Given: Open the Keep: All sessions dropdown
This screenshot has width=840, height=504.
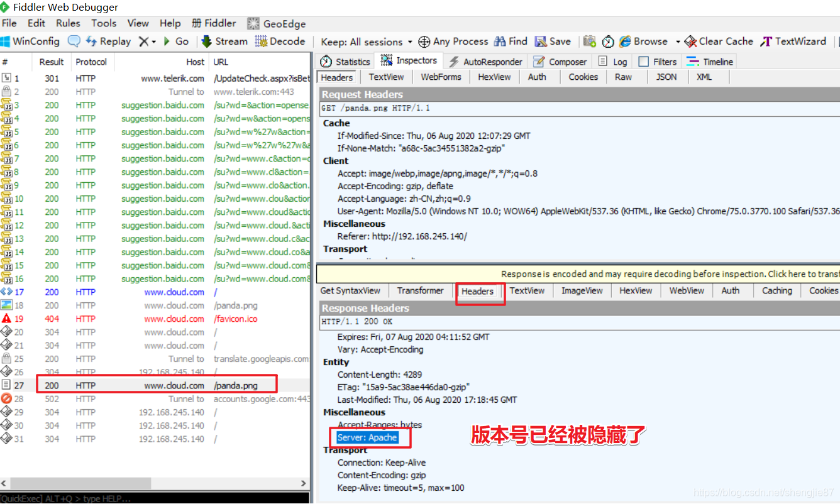Looking at the screenshot, I should (367, 42).
